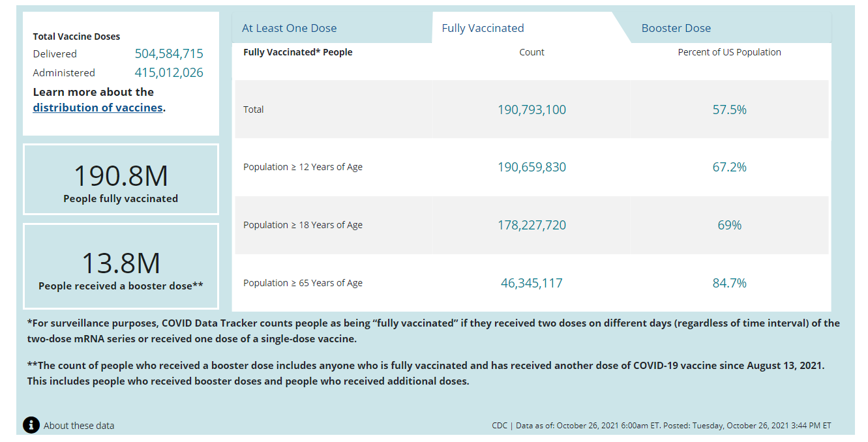
Task: Click the Administered doses number 415,012,026
Action: pyautogui.click(x=169, y=72)
